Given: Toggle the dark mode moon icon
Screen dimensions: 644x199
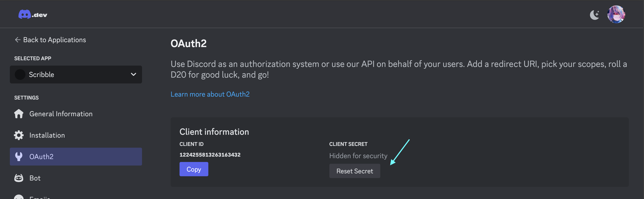Looking at the screenshot, I should point(594,15).
